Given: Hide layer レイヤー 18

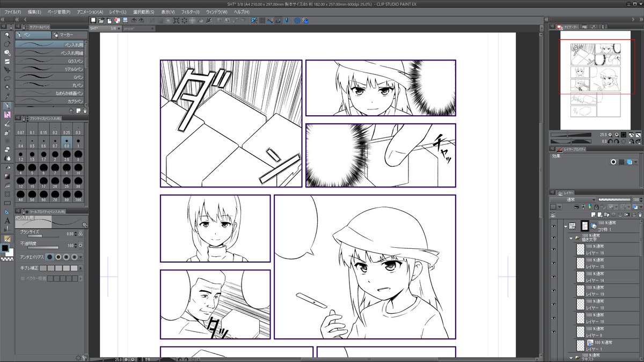Looking at the screenshot, I should click(553, 318).
